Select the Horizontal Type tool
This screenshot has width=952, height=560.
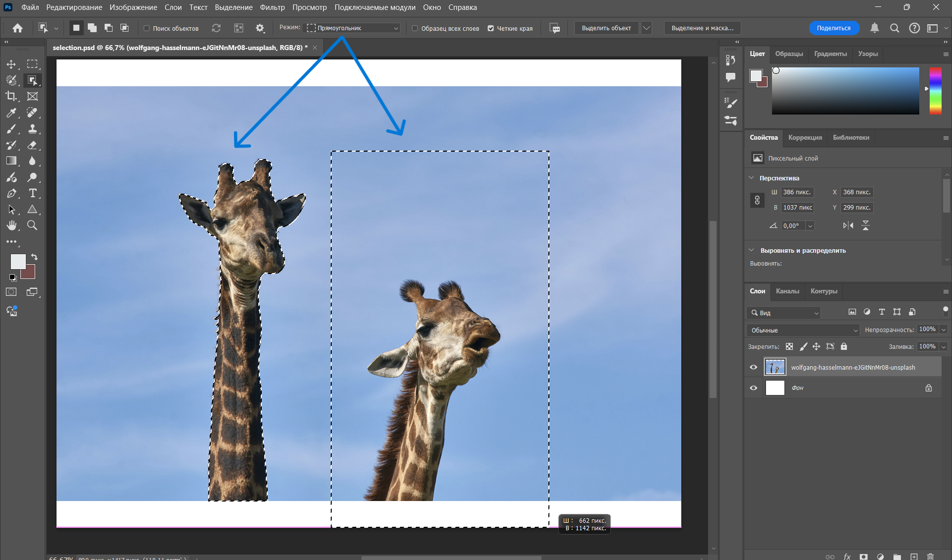[x=32, y=193]
